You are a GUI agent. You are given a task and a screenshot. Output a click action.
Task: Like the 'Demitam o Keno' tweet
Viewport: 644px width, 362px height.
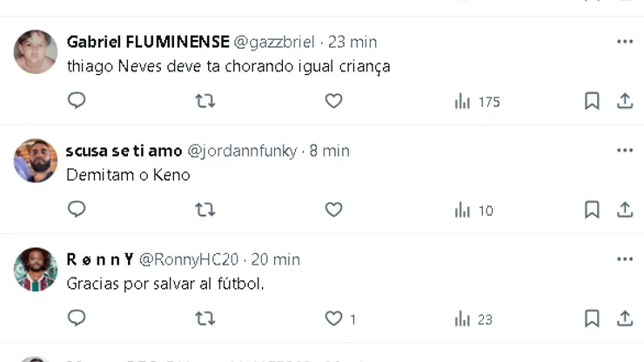(x=333, y=210)
